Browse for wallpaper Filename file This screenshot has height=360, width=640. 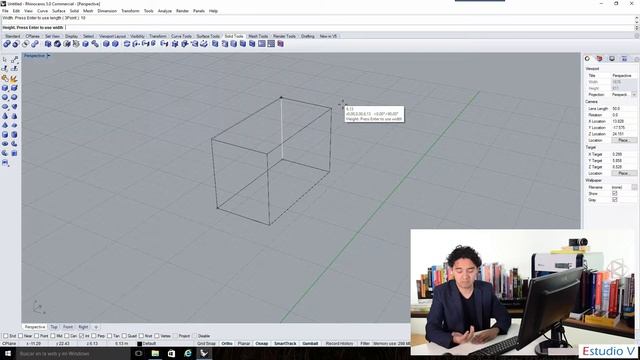pos(634,187)
